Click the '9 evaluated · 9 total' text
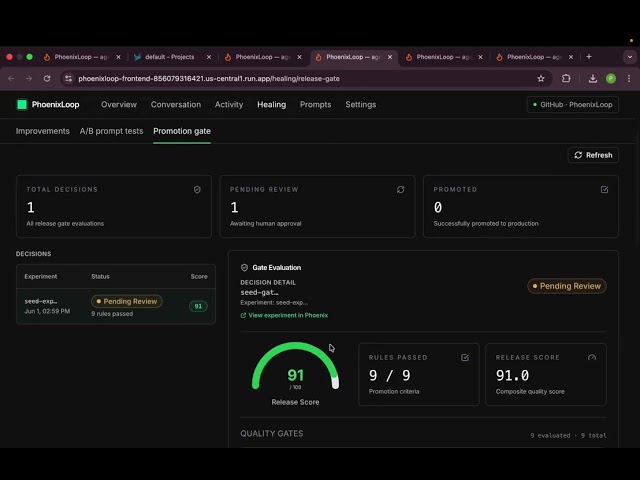 click(x=568, y=436)
